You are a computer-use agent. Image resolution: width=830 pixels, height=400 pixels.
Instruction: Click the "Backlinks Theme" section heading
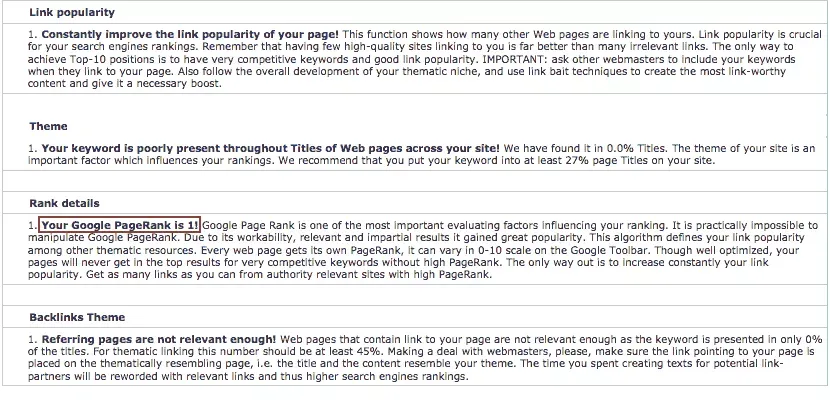(77, 317)
